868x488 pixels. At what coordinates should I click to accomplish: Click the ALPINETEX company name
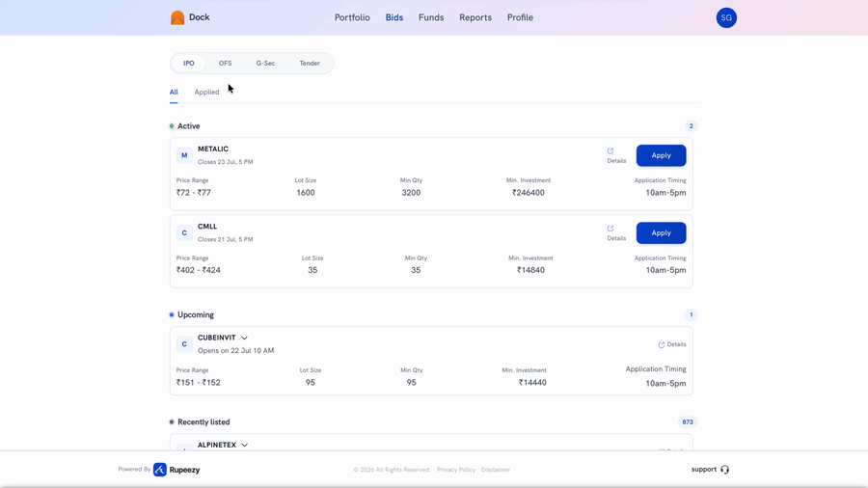click(x=216, y=445)
